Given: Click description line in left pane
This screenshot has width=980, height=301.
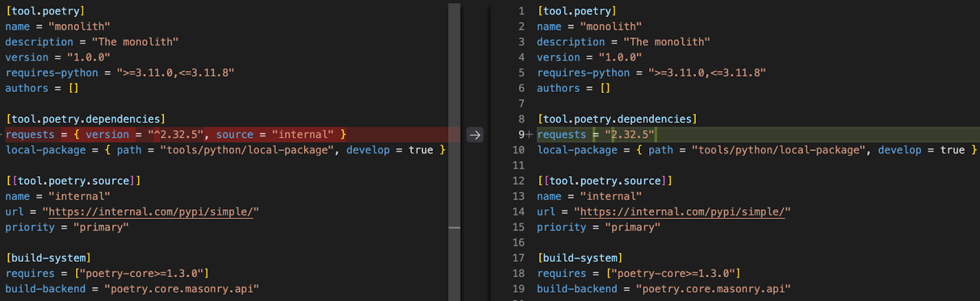Looking at the screenshot, I should click(x=92, y=42).
